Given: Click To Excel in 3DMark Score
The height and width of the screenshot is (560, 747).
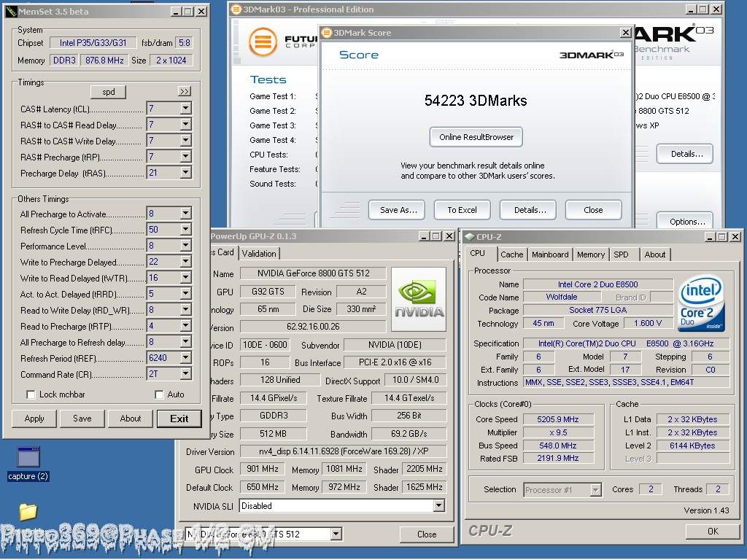Looking at the screenshot, I should pos(462,210).
